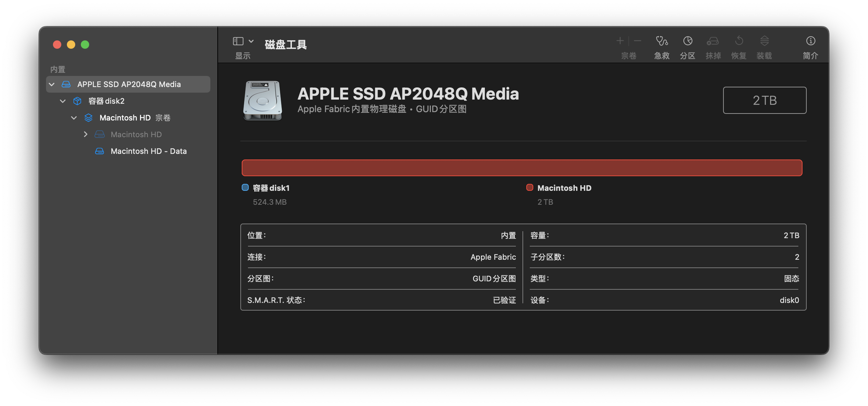Select 容器 disk2 in the sidebar

pos(106,101)
